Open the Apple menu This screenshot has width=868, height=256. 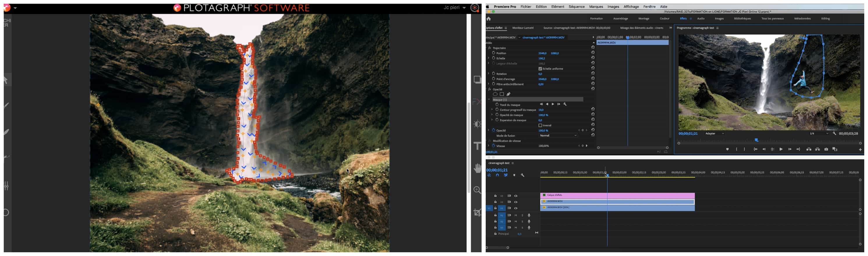coord(487,6)
